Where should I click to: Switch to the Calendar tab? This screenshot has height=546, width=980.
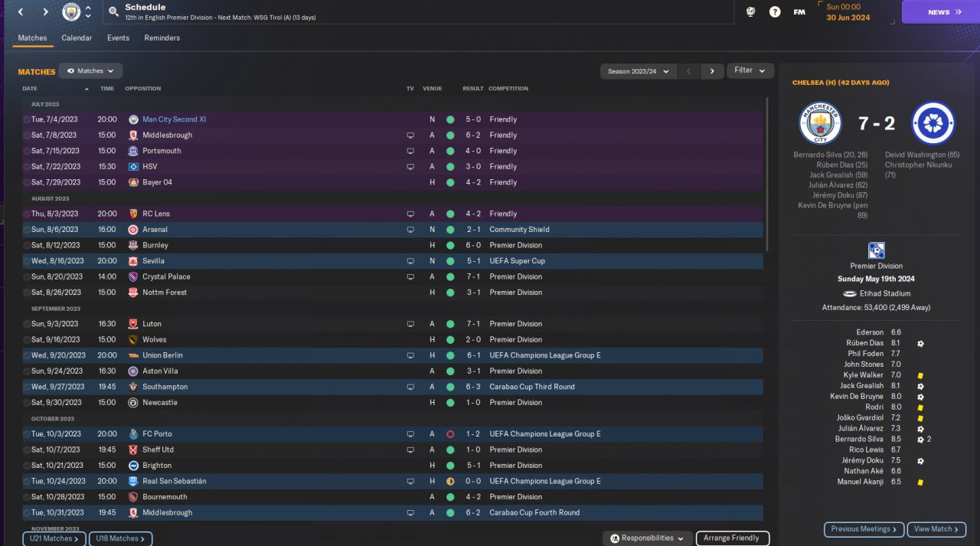[x=77, y=38]
